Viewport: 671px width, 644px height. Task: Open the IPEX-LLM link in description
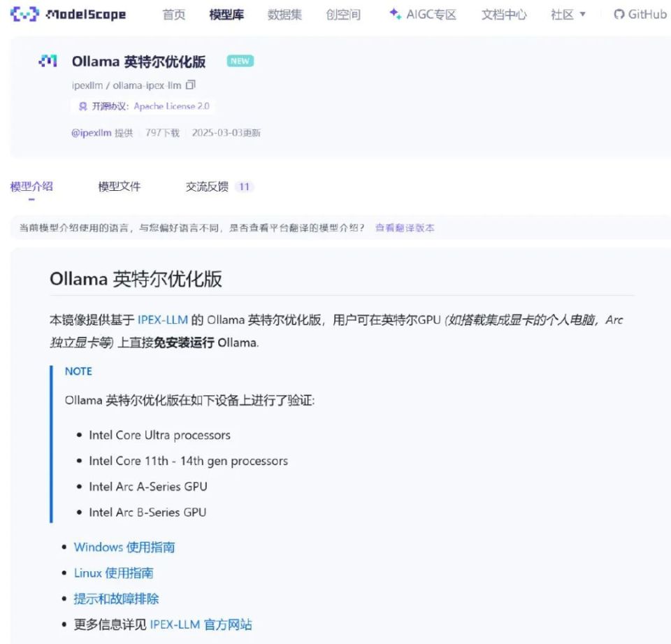pyautogui.click(x=163, y=320)
